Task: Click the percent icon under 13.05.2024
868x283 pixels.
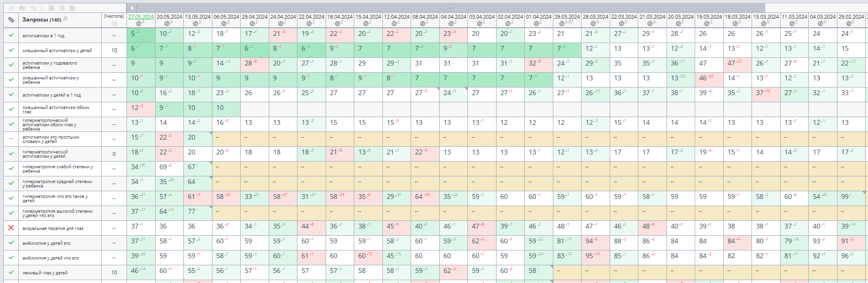Action: click(195, 23)
